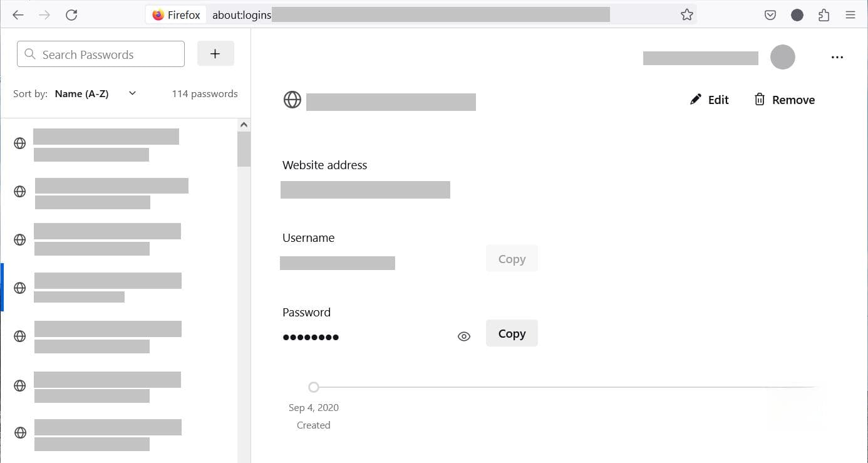Screen dimensions: 868x463
Task: Reload the about:logins page
Action: (x=71, y=15)
